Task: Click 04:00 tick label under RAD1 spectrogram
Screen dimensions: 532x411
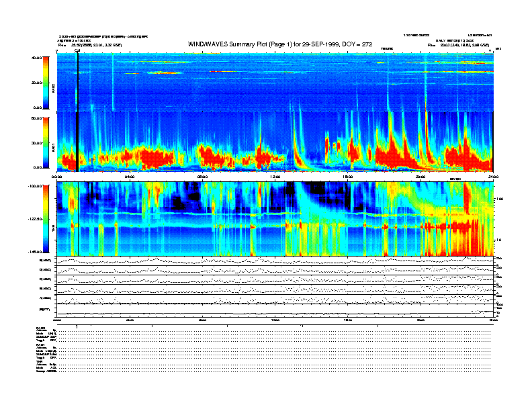Action: pyautogui.click(x=130, y=177)
